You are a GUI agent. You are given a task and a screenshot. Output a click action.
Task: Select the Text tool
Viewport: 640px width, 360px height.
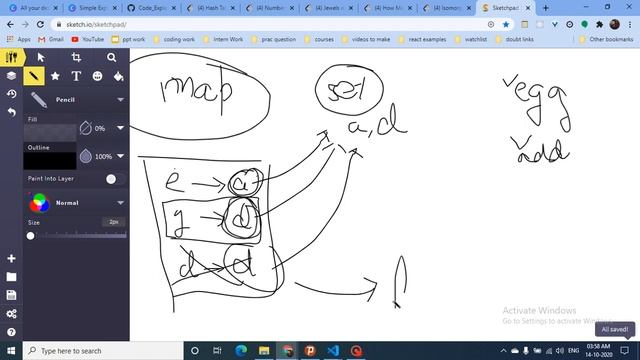click(x=76, y=76)
